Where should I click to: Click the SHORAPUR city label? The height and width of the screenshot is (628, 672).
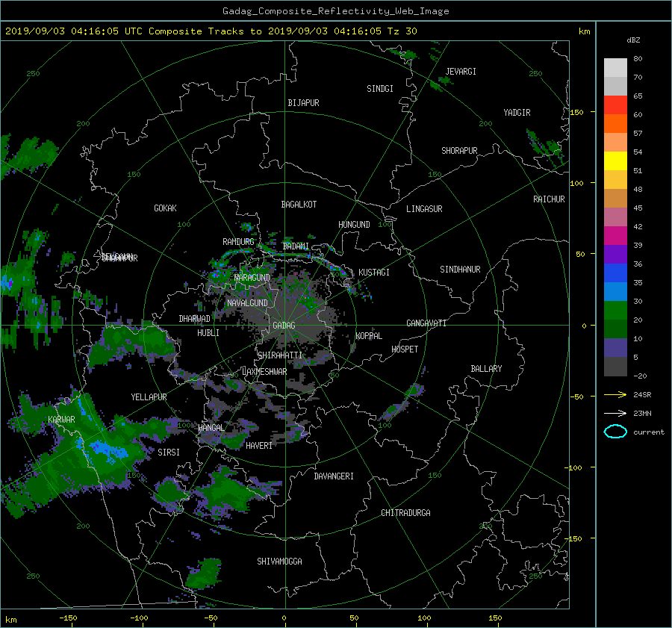[459, 151]
